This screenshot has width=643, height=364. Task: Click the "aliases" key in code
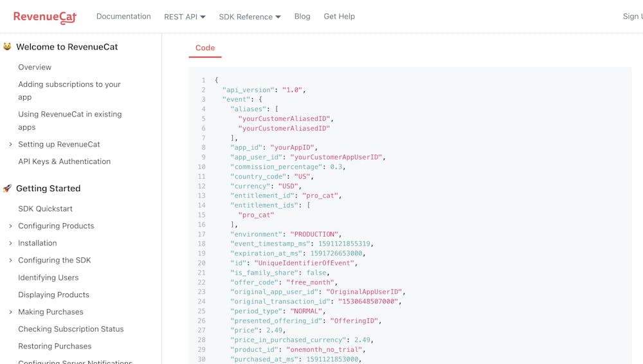248,109
